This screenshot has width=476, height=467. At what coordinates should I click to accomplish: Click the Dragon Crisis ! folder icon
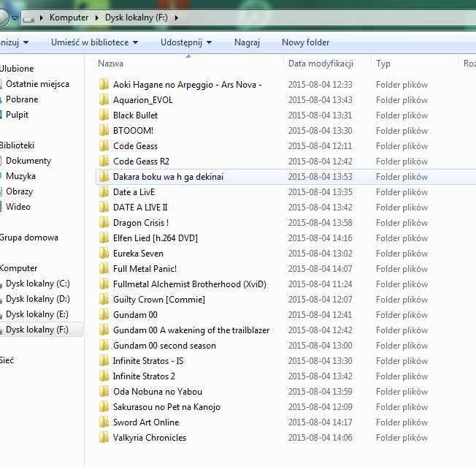tap(104, 222)
